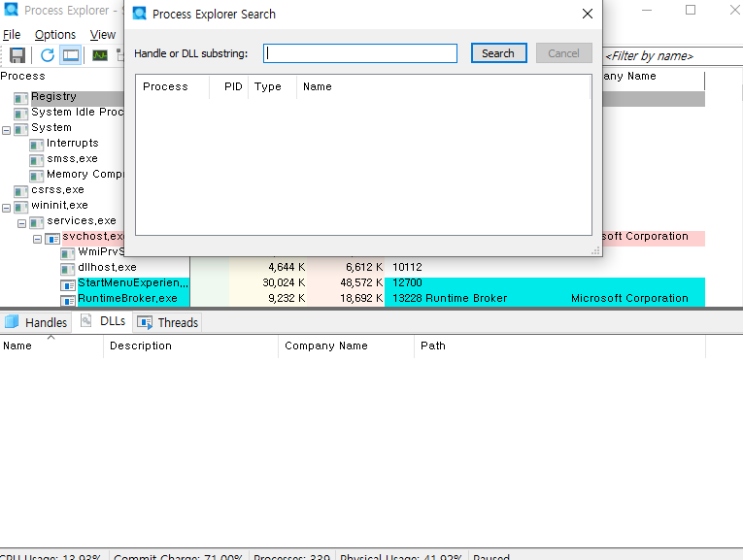Screen dimensions: 743x560
Task: Collapse the wininit.exe tree node
Action: coord(7,207)
